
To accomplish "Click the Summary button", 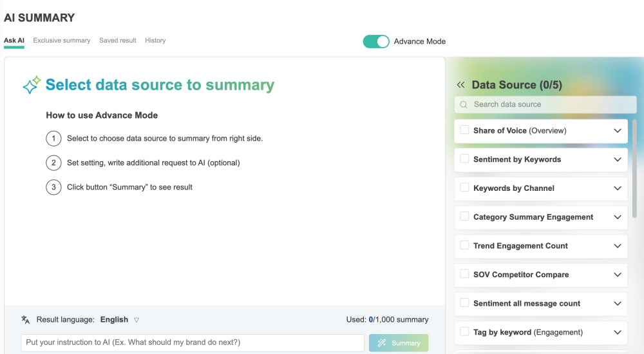I will (x=399, y=343).
